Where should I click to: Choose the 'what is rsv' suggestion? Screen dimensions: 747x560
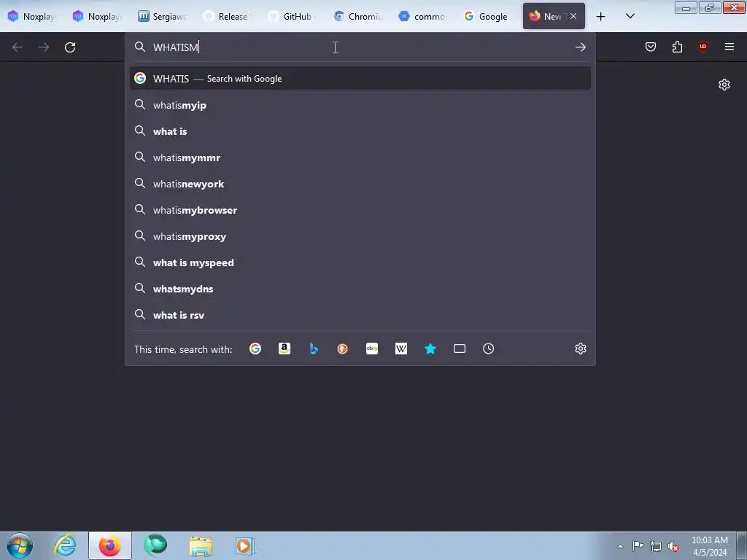click(360, 315)
